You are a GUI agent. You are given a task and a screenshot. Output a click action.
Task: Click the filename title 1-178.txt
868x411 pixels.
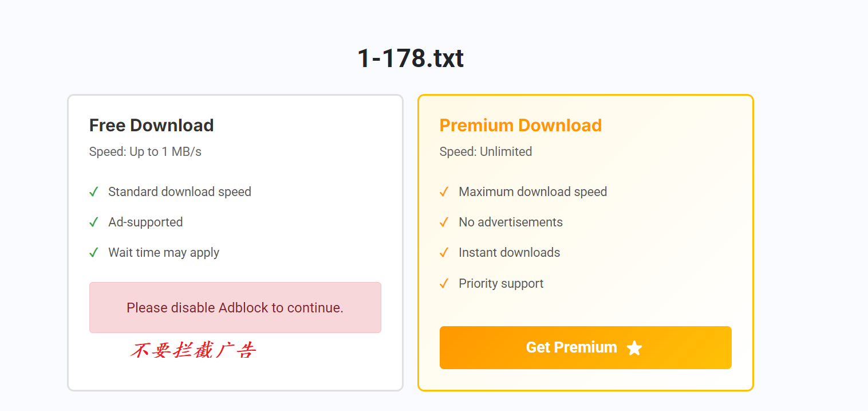click(411, 57)
